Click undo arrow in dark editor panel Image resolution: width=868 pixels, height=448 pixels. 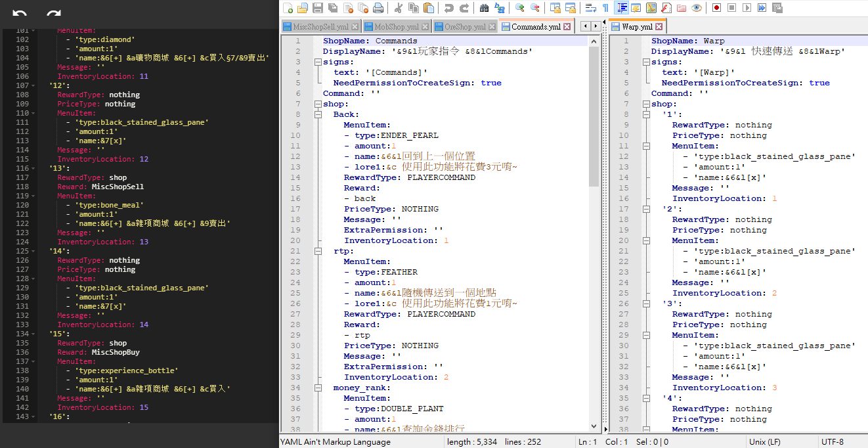coord(20,14)
